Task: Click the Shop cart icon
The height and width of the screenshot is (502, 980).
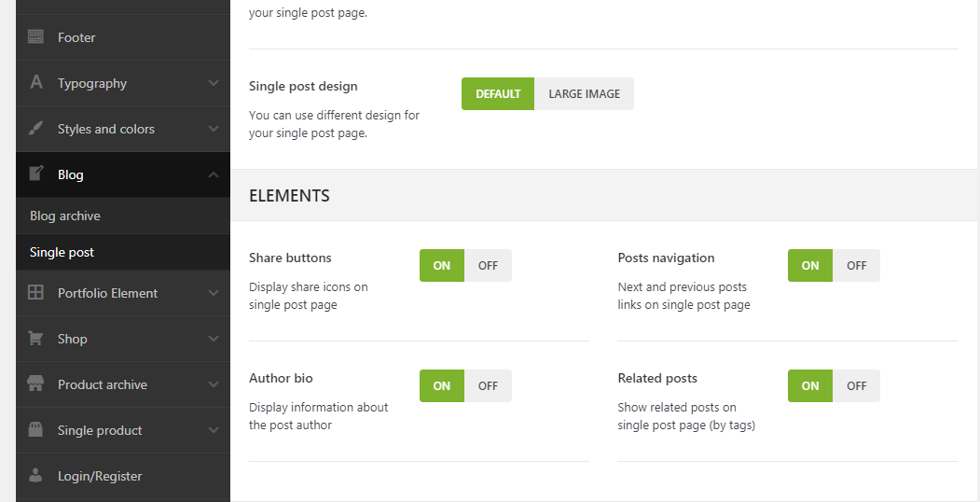Action: pos(36,339)
